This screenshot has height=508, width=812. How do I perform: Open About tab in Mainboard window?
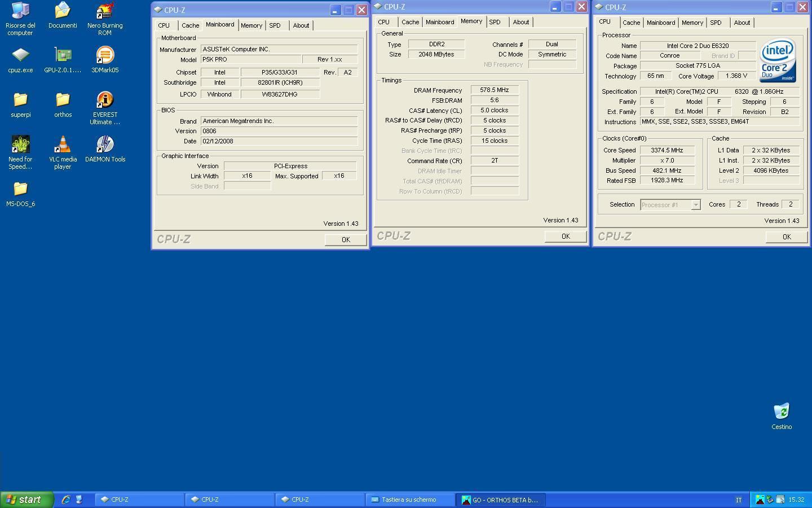(x=301, y=25)
